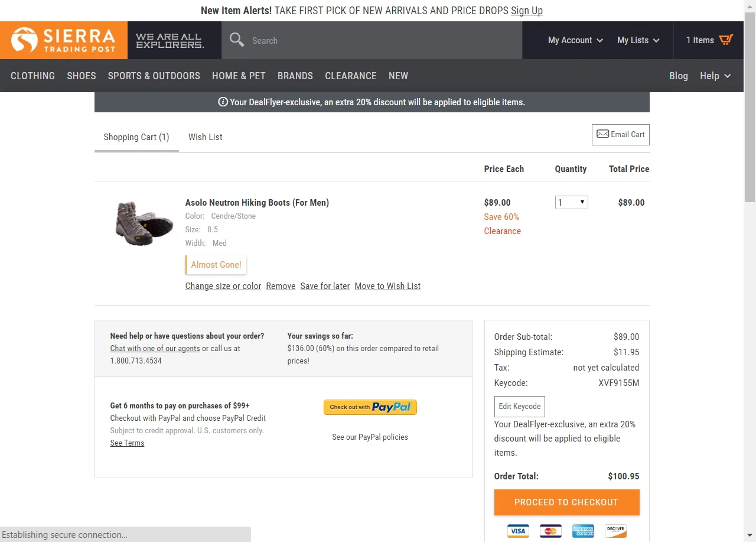Viewport: 756px width, 542px height.
Task: Expand the My Account menu
Action: point(575,40)
